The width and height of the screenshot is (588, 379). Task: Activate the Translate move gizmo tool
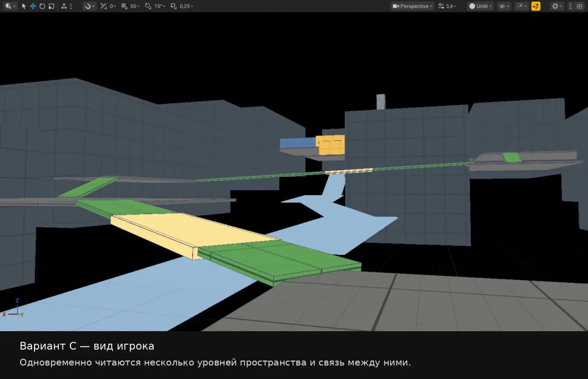pyautogui.click(x=33, y=6)
